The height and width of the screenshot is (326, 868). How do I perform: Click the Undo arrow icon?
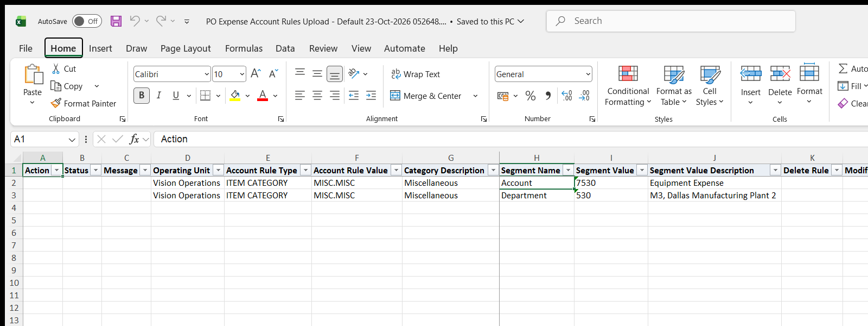click(135, 21)
